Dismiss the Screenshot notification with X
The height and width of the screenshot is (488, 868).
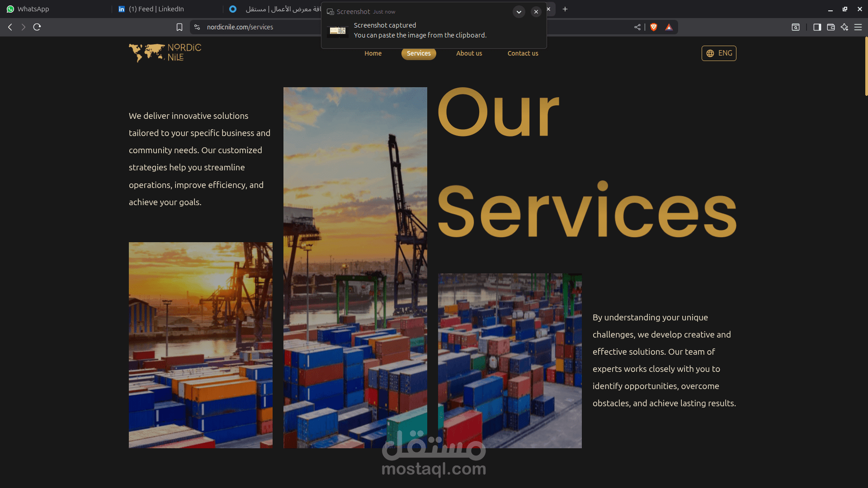[x=536, y=12]
